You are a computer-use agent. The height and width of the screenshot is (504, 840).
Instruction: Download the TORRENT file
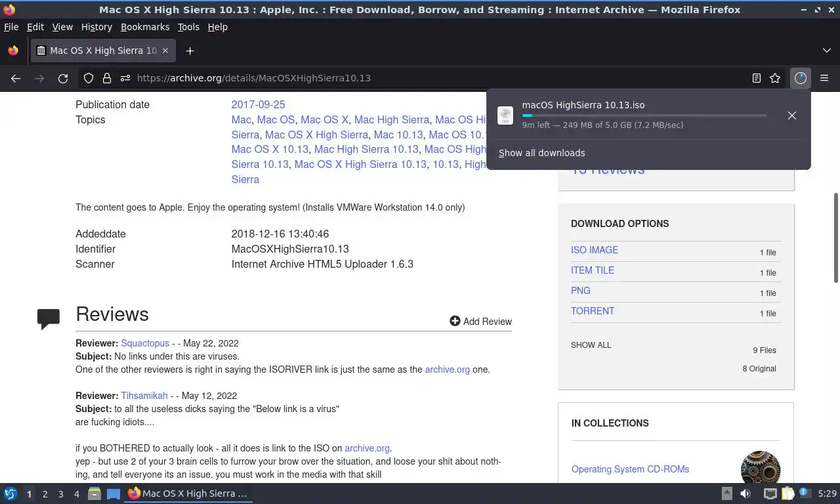(x=593, y=311)
